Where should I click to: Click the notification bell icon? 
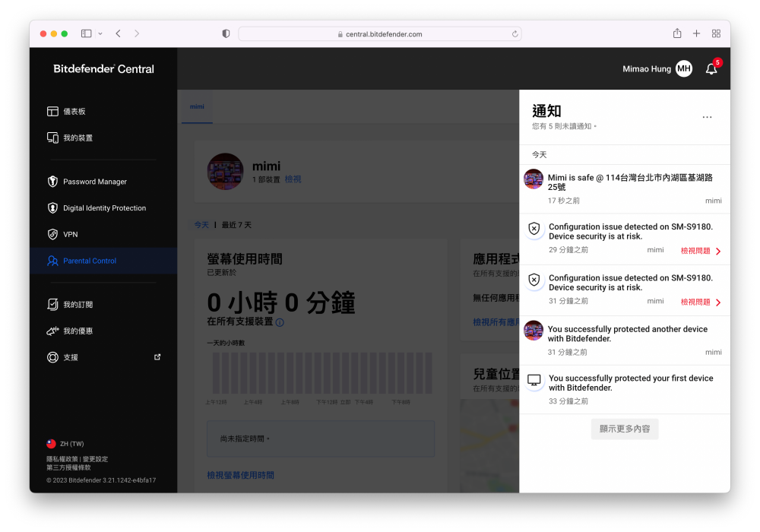tap(711, 69)
